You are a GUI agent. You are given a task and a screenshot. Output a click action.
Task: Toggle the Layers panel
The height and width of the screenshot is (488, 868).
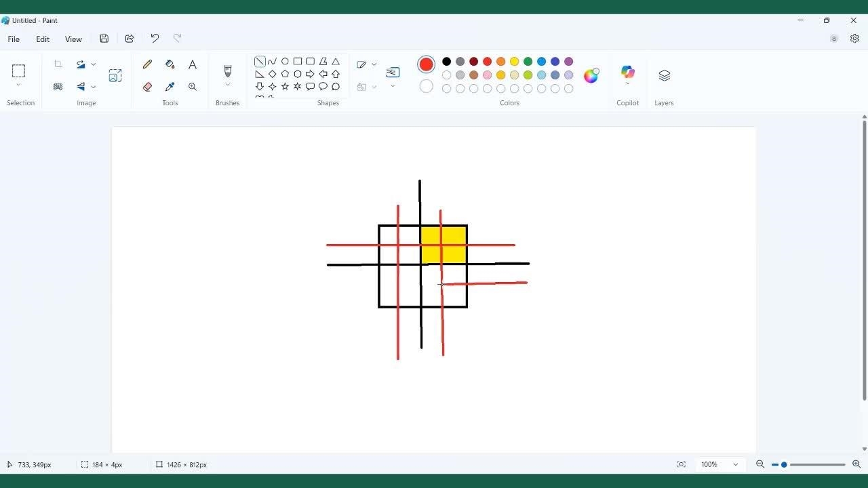664,75
